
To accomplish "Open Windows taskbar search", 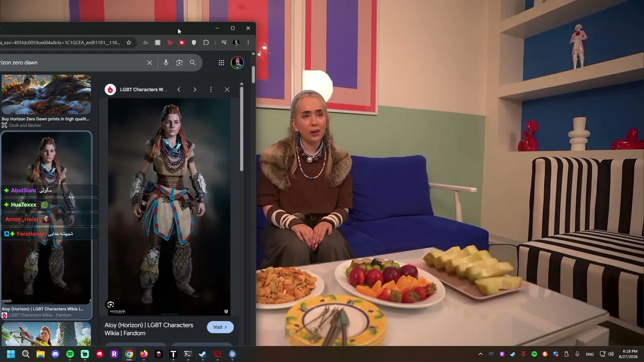I will (x=26, y=354).
